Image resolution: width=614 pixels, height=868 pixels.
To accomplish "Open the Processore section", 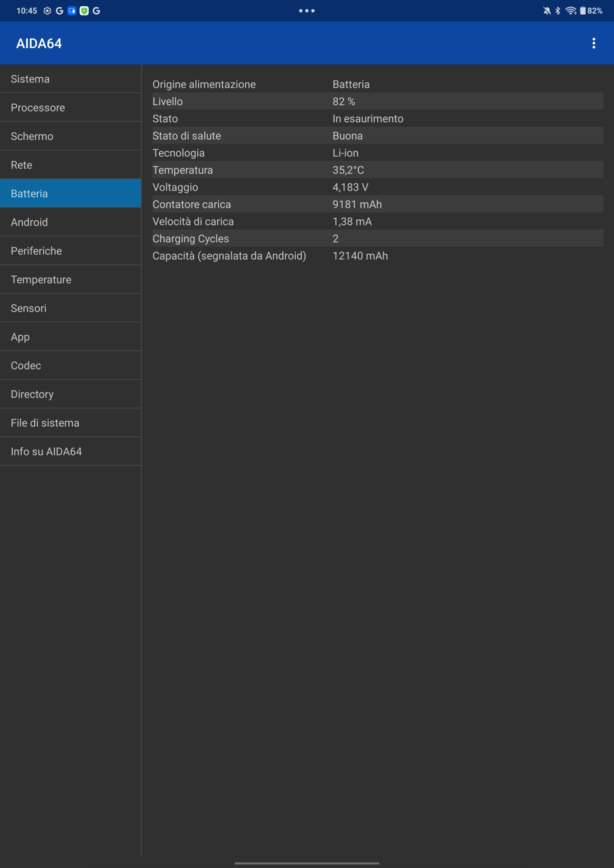I will pos(70,107).
